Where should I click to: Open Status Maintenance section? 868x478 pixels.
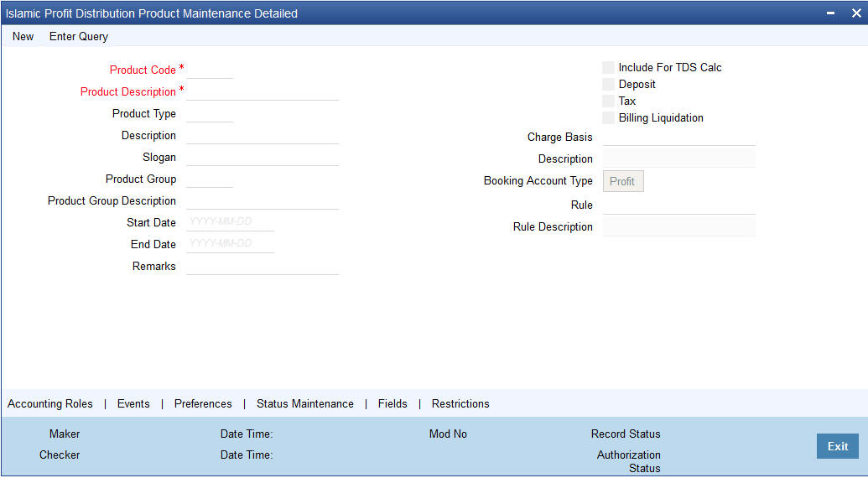tap(305, 404)
